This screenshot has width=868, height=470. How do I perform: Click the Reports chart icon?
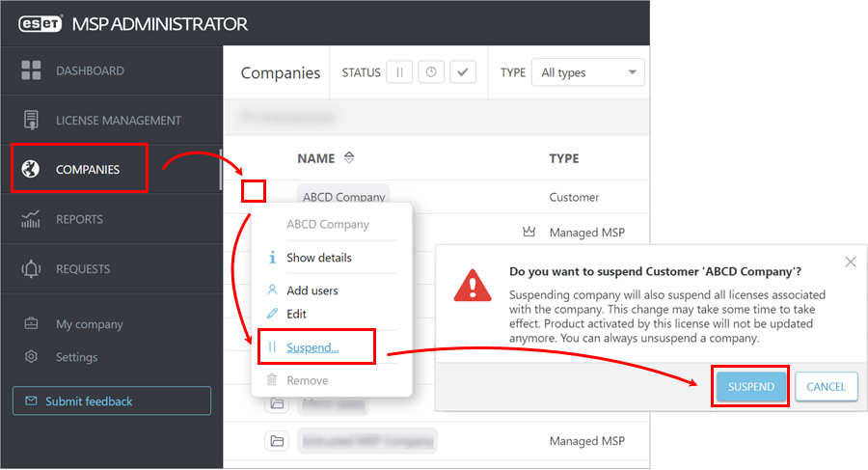pos(31,219)
